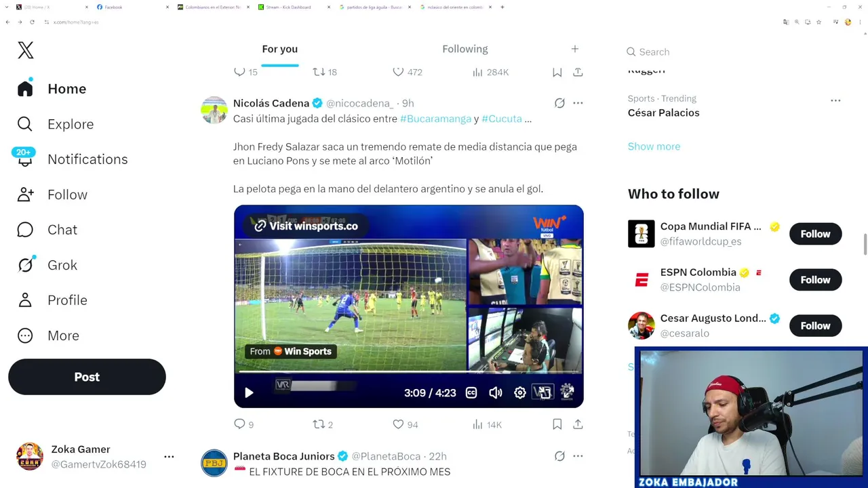This screenshot has width=868, height=488.
Task: Toggle closed captions on the video
Action: [x=471, y=393]
